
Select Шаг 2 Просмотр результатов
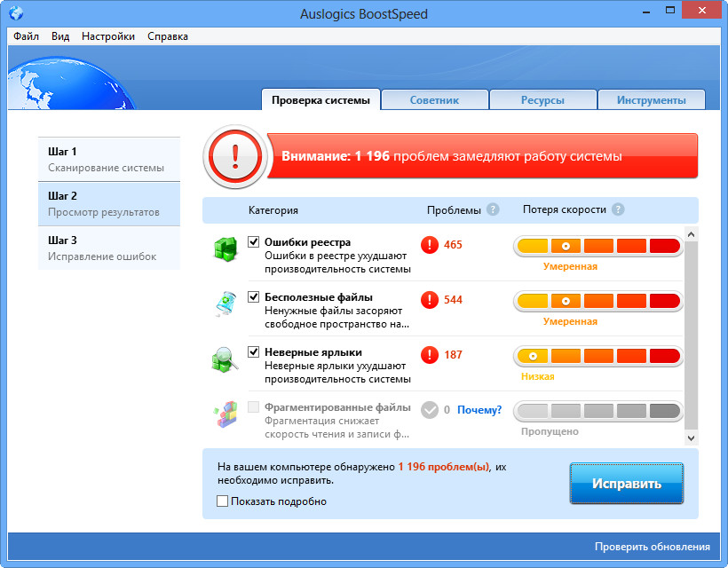click(x=109, y=204)
